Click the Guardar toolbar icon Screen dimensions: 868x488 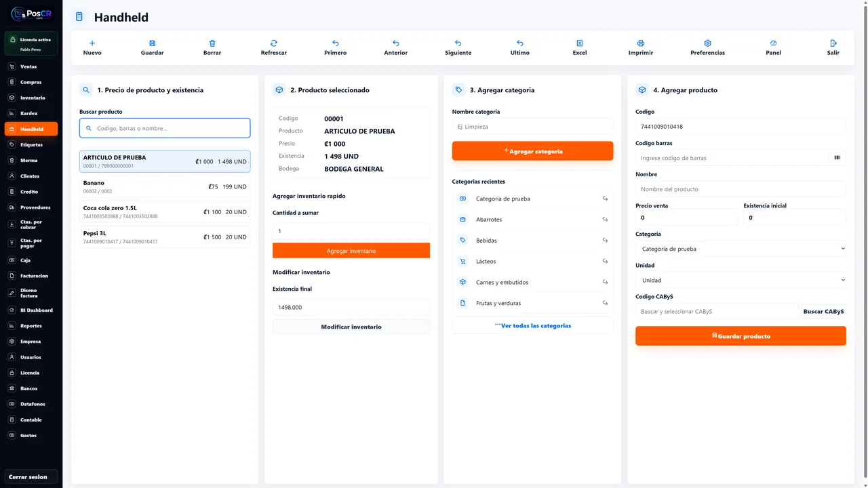152,43
